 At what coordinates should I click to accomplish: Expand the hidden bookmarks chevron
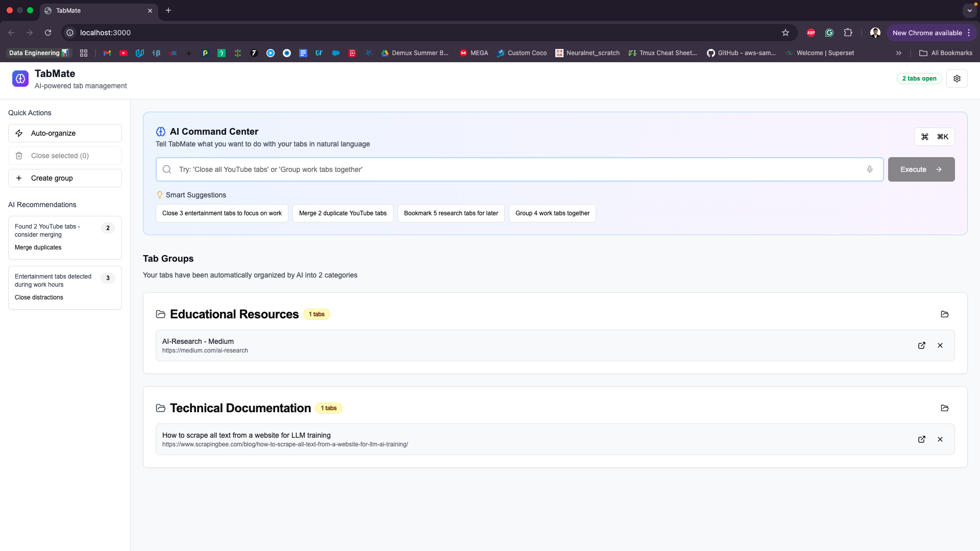898,53
